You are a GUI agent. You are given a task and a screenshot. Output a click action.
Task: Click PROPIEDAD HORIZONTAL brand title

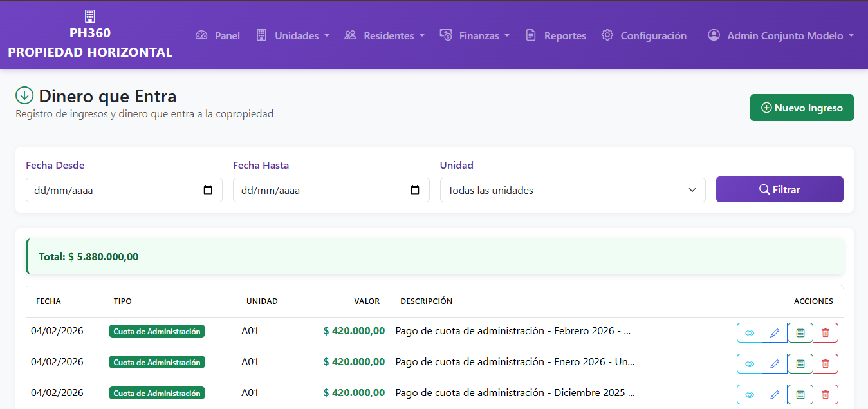[90, 52]
